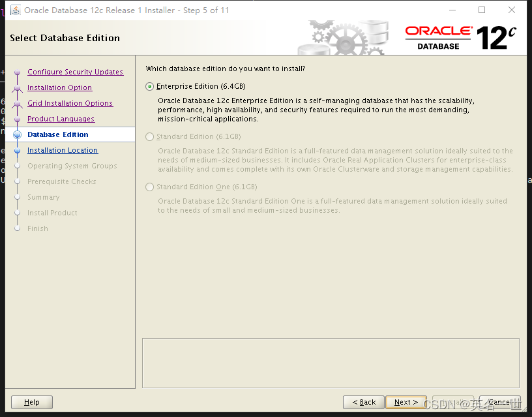This screenshot has height=417, width=532.
Task: Click Grid Installation Options step bullet
Action: click(18, 103)
